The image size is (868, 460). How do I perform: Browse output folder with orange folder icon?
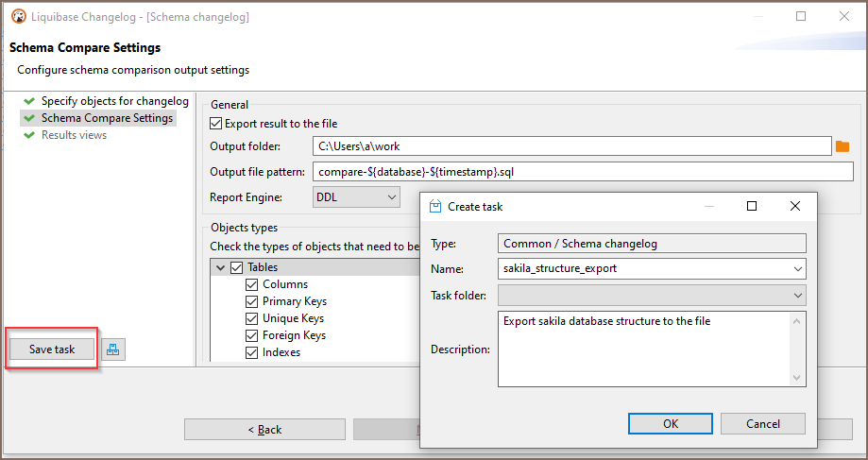pos(842,146)
